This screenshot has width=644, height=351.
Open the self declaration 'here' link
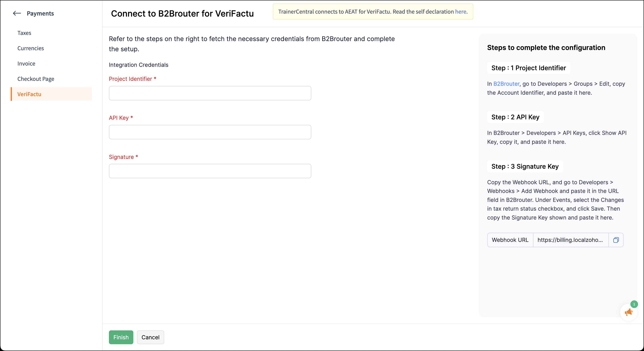[x=460, y=11]
